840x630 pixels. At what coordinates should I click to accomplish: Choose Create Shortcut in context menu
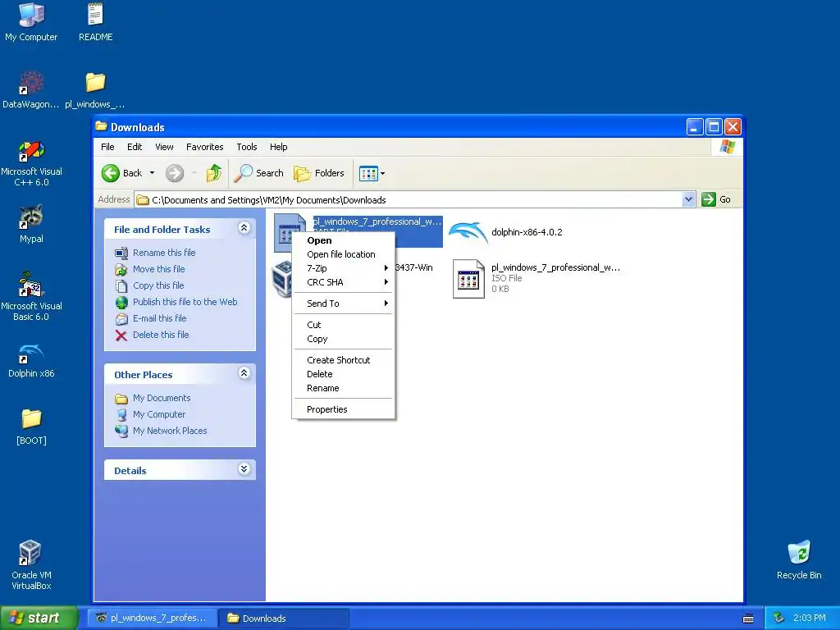(x=344, y=360)
